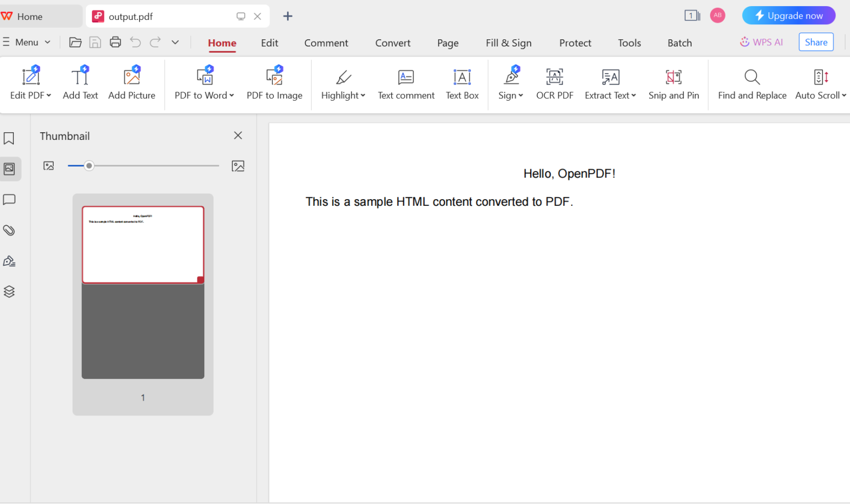The image size is (850, 504).
Task: Show the Attachments panel
Action: (9, 230)
